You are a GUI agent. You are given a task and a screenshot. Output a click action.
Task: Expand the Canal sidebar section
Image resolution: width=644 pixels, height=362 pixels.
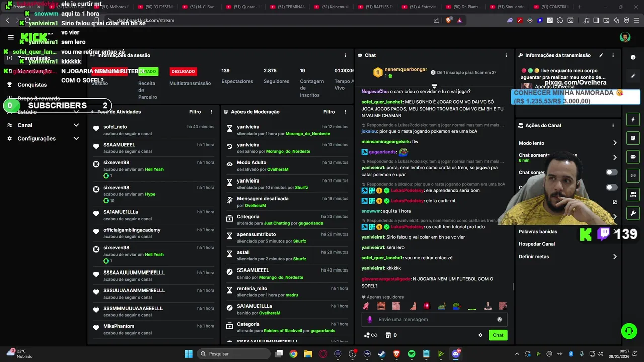pos(76,125)
